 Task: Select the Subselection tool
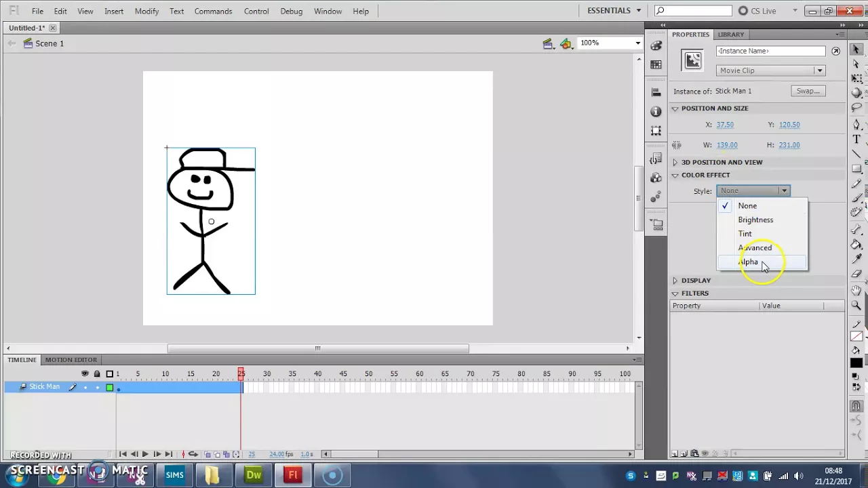(856, 64)
